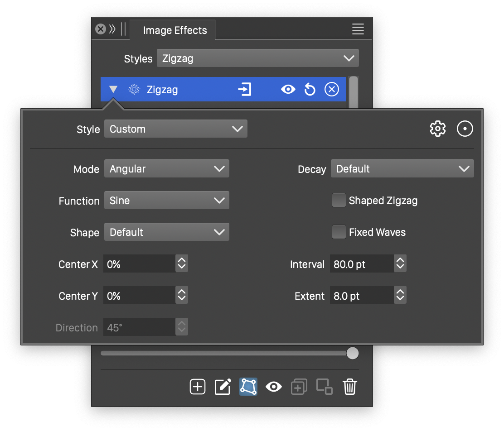The image size is (504, 431).
Task: Click the apply effect arrow icon on the Zigzag row
Action: click(x=245, y=90)
